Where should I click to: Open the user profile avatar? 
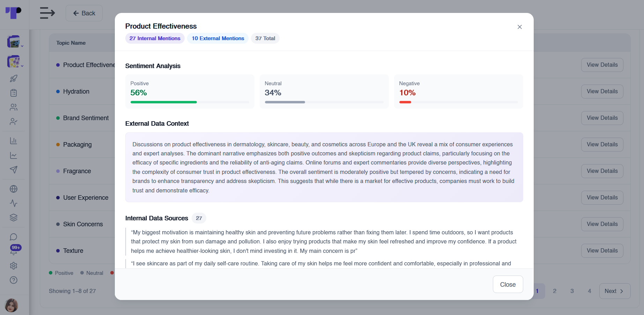[x=12, y=305]
